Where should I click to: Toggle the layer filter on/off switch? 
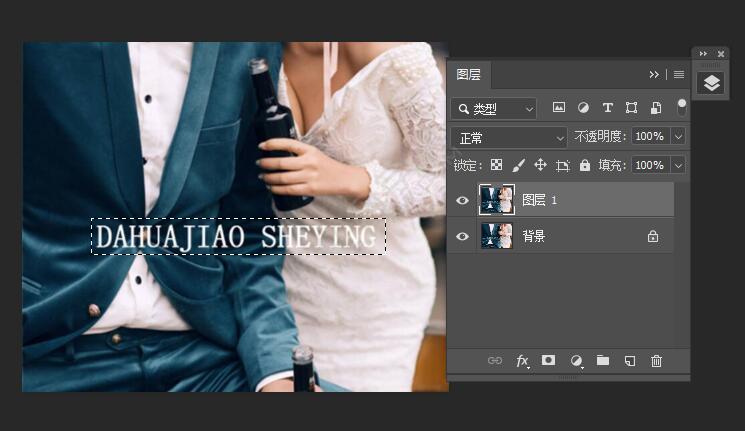click(682, 105)
